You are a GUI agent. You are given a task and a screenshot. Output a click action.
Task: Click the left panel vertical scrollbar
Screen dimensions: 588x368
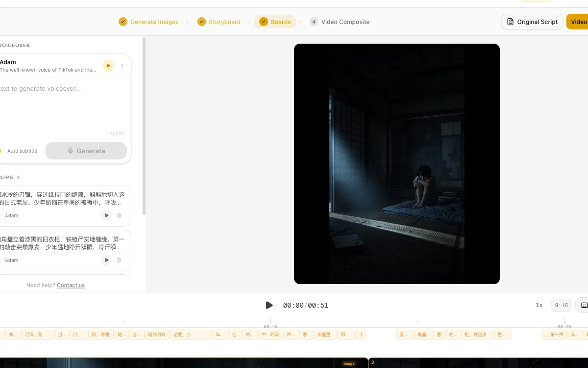(144, 126)
